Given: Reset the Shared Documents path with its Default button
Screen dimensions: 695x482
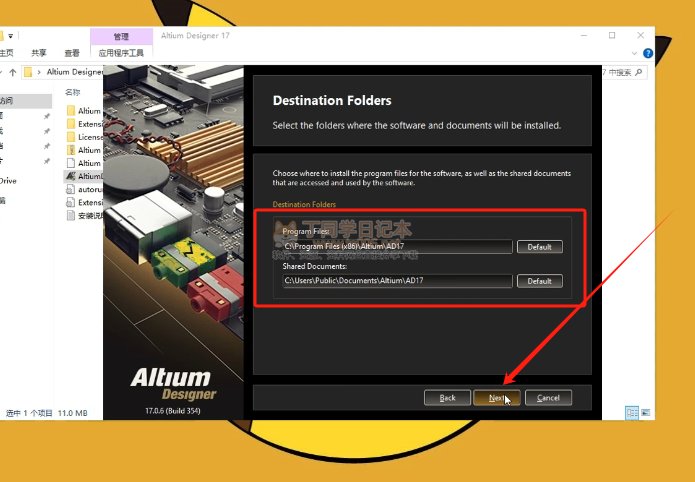Looking at the screenshot, I should pos(539,281).
